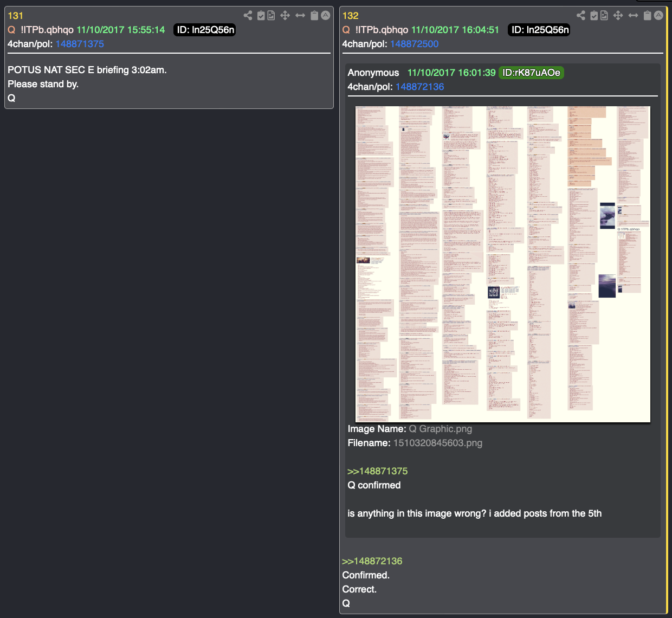
Task: Click the circled up-arrow icon on post 132
Action: pyautogui.click(x=658, y=15)
